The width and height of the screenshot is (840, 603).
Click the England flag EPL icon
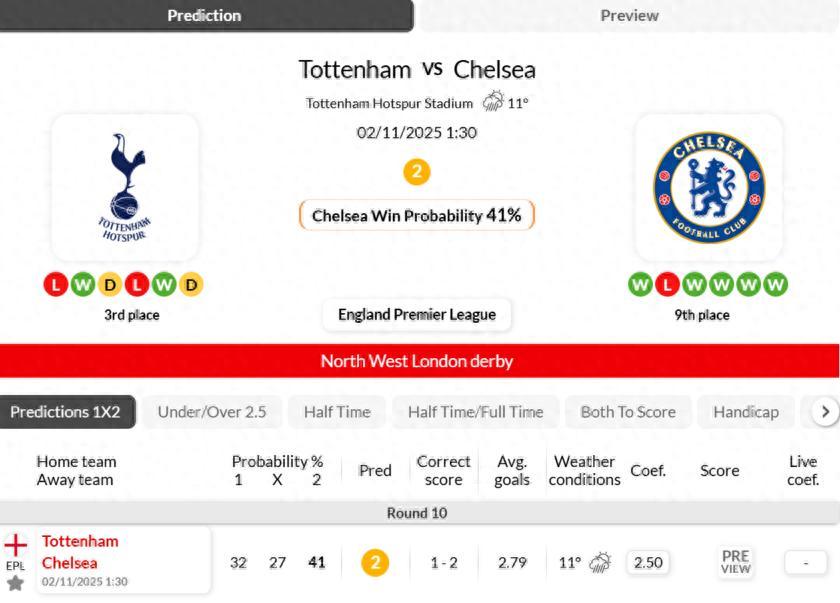point(16,545)
